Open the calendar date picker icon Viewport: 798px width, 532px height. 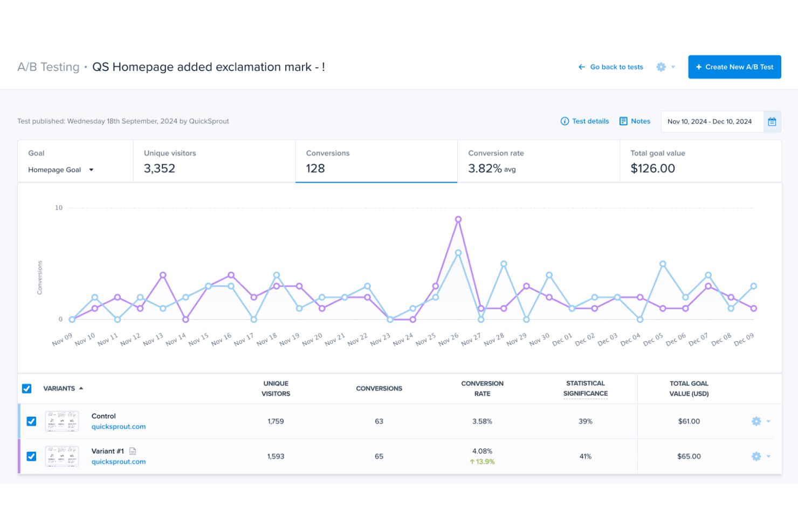point(772,121)
